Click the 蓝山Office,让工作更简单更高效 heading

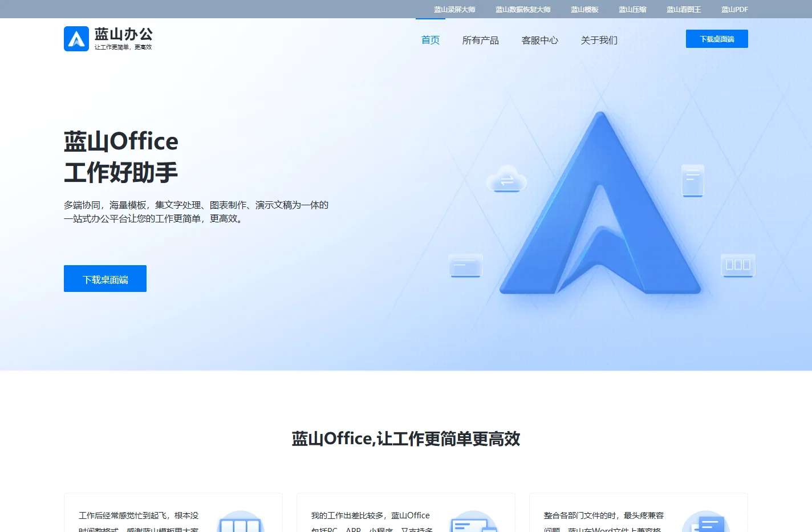tap(406, 438)
